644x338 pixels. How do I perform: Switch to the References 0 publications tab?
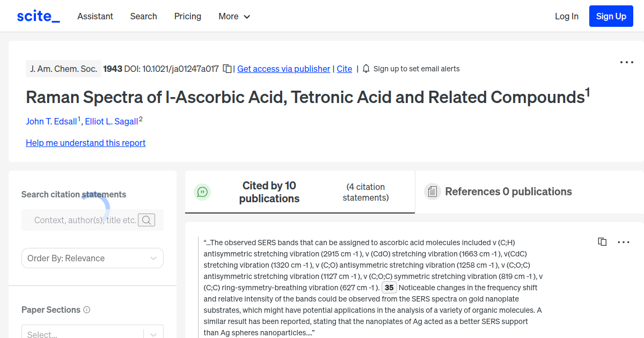click(508, 191)
